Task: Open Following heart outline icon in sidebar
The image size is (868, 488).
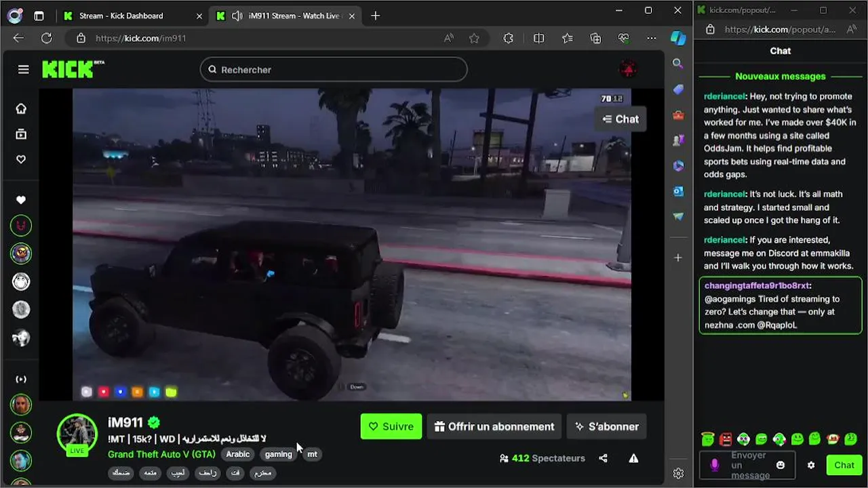Action: (21, 159)
